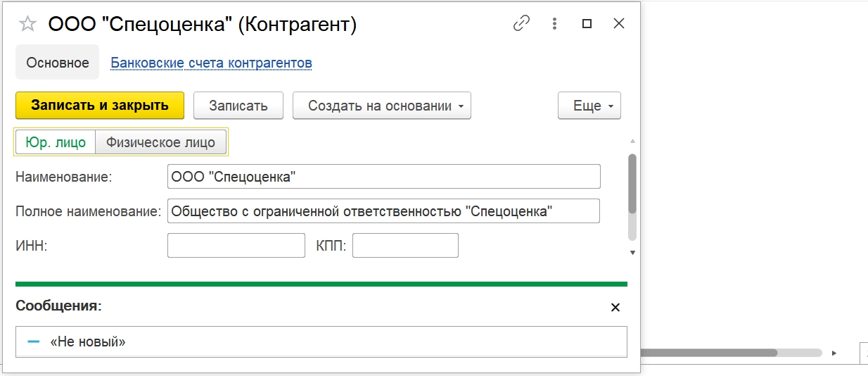This screenshot has height=376, width=868.
Task: Add this contractor to favorites with the star
Action: coord(27,25)
